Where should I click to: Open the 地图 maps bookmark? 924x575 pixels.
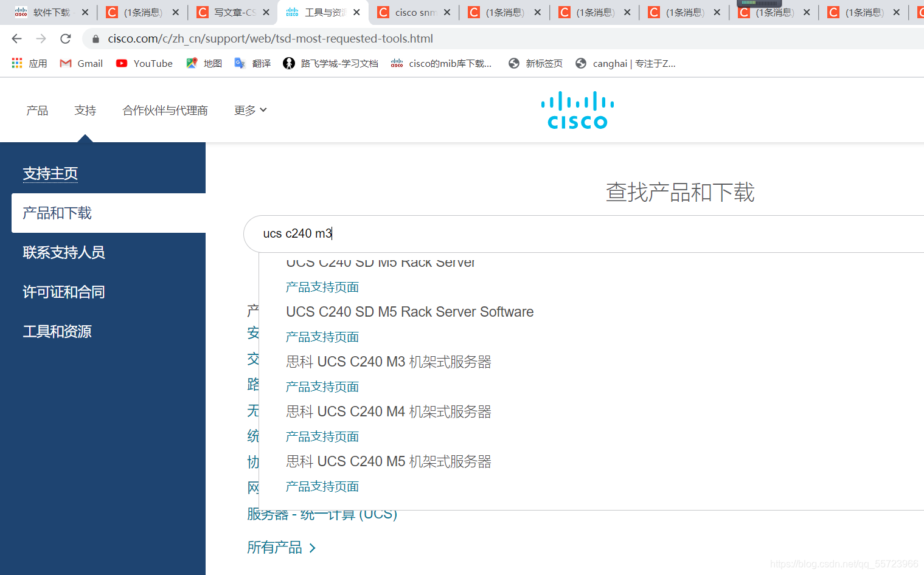[204, 63]
